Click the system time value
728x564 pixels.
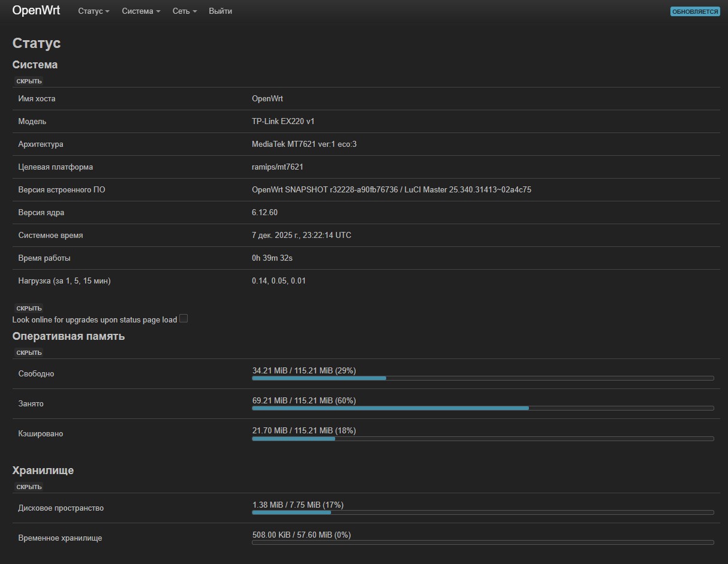click(x=301, y=236)
